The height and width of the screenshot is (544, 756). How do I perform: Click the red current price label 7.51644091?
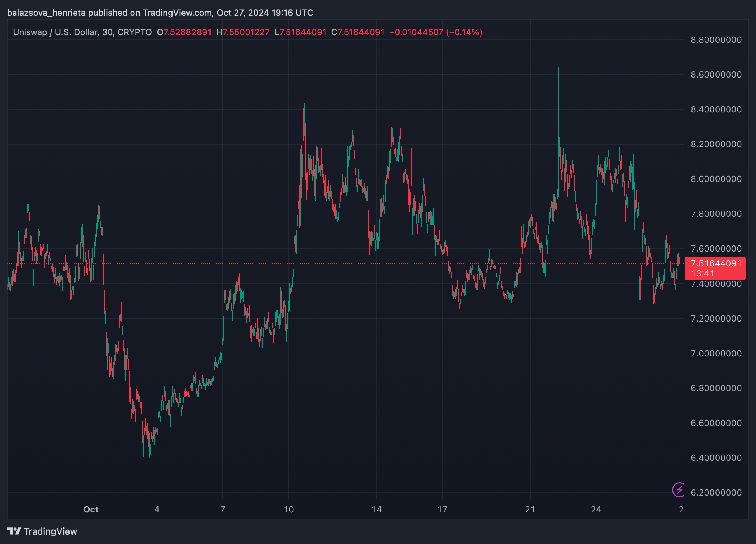click(715, 263)
